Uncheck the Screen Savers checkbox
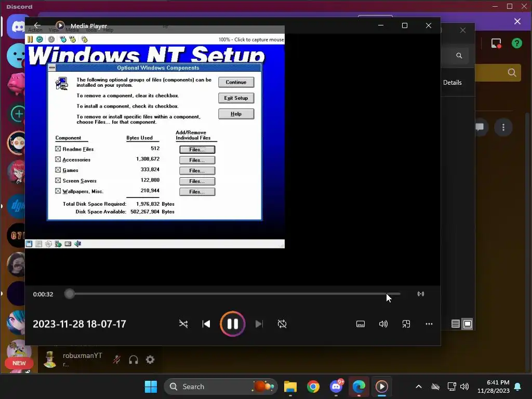This screenshot has width=532, height=399. click(x=58, y=180)
